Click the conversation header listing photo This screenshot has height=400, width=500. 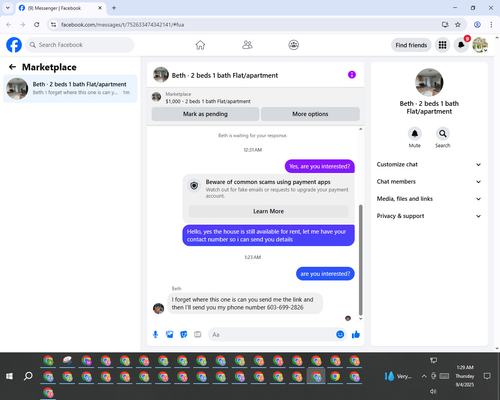tap(161, 75)
